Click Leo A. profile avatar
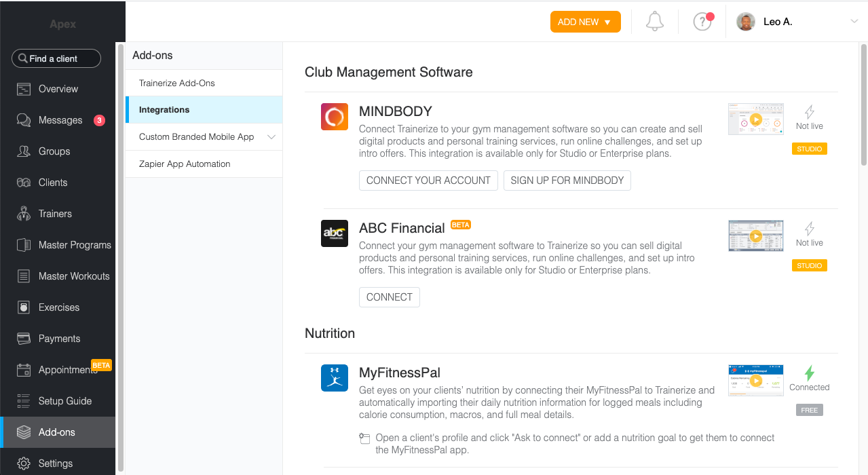 (746, 22)
